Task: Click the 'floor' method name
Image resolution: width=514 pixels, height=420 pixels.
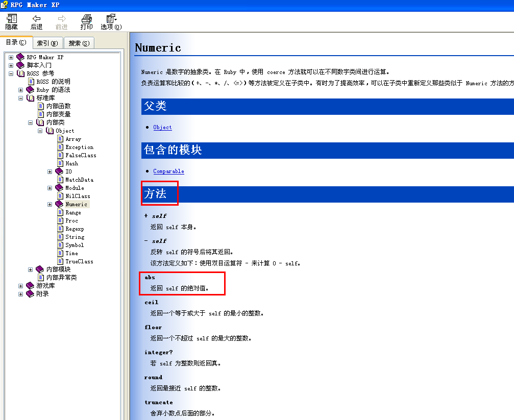Action: pos(153,327)
